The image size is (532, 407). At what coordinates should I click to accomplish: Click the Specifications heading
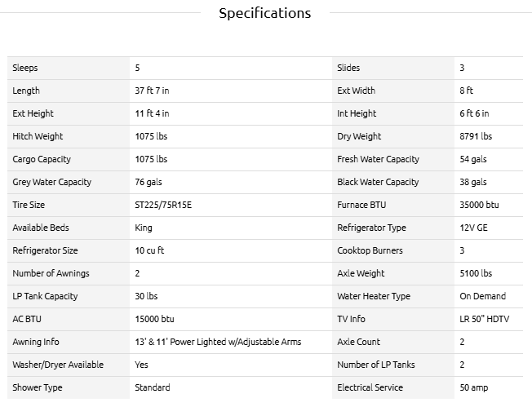coord(264,14)
